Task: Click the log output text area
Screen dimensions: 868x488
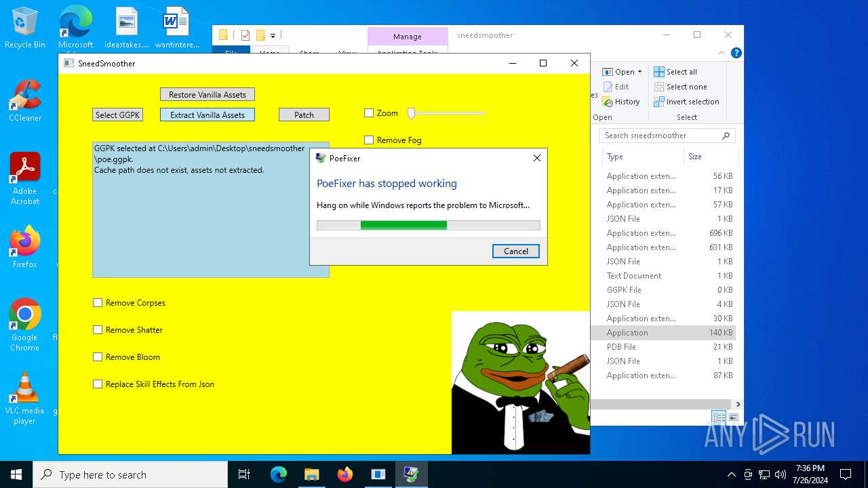Action: pyautogui.click(x=211, y=210)
